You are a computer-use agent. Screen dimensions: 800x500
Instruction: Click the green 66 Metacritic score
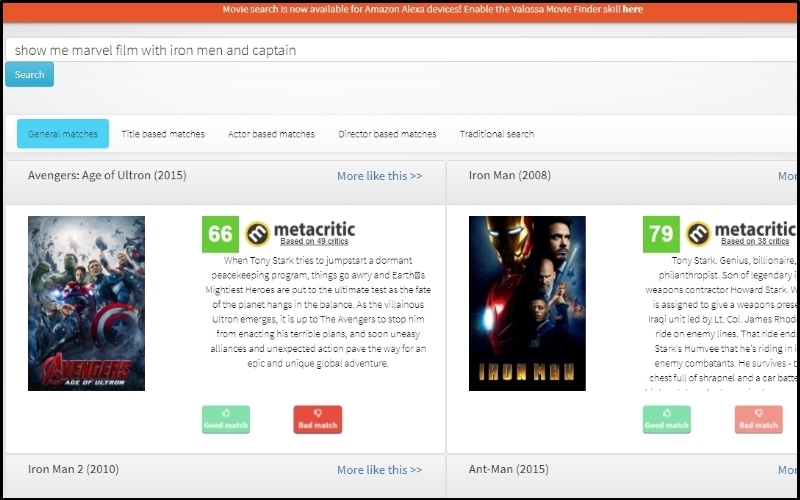pos(220,234)
